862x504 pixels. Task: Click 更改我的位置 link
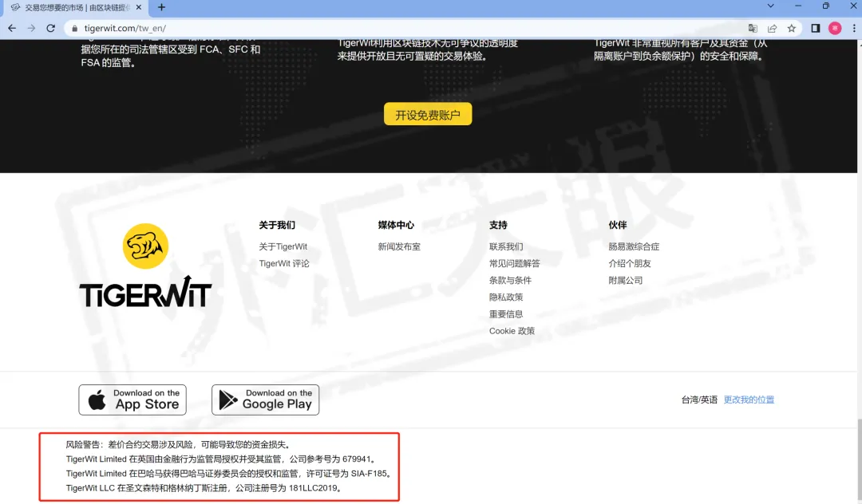click(749, 400)
